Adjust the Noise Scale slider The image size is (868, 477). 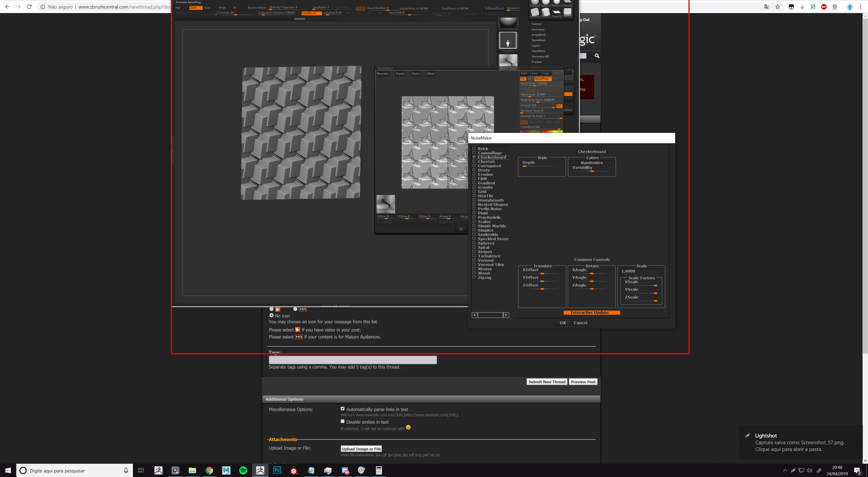[541, 84]
